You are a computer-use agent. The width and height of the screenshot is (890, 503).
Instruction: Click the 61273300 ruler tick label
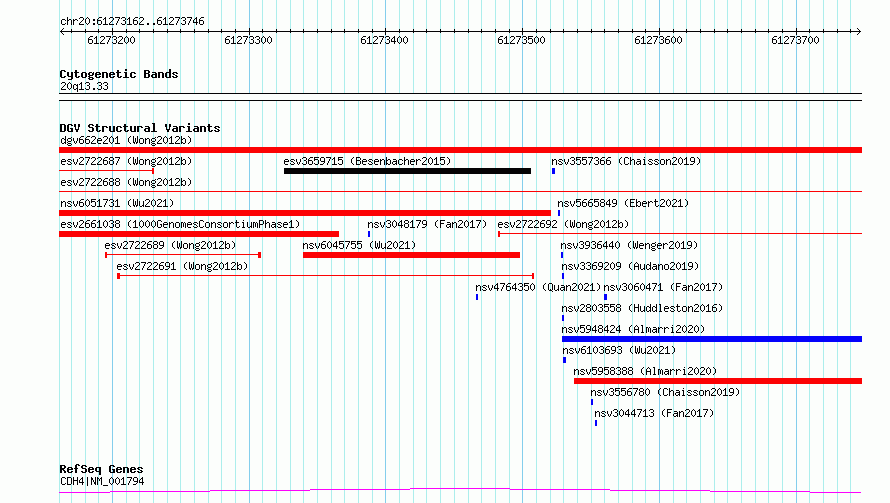(x=248, y=40)
